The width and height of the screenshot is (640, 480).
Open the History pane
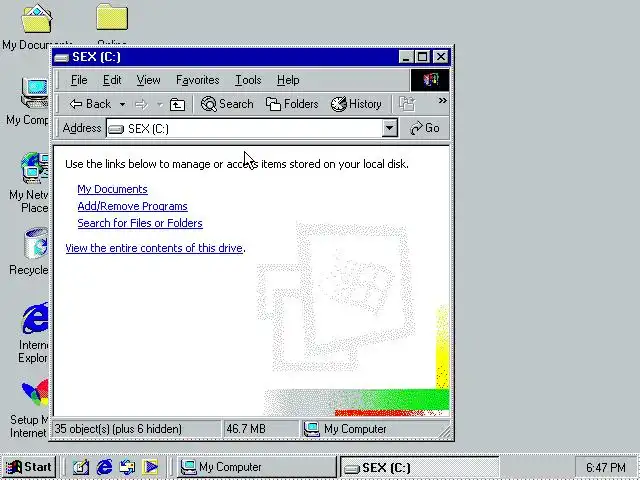pos(356,104)
